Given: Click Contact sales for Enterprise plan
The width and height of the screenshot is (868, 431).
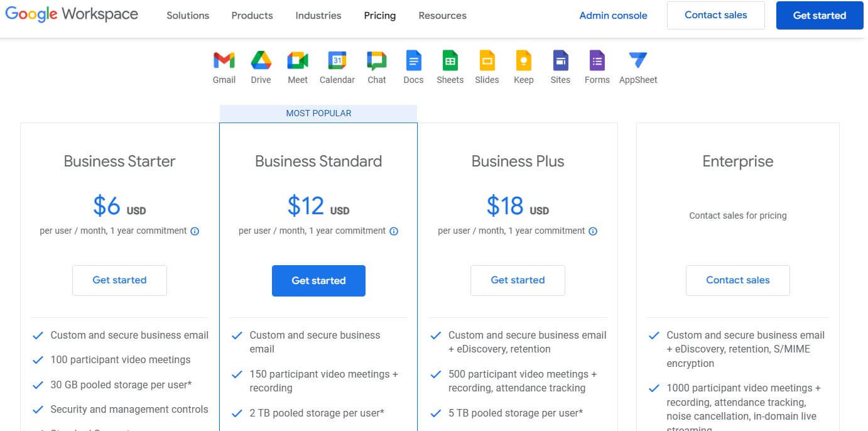Looking at the screenshot, I should (x=737, y=280).
